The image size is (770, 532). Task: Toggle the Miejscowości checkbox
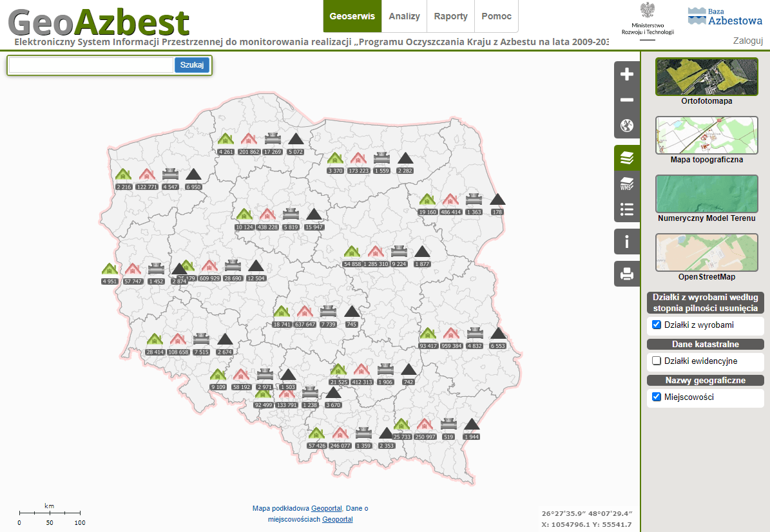[x=657, y=397]
